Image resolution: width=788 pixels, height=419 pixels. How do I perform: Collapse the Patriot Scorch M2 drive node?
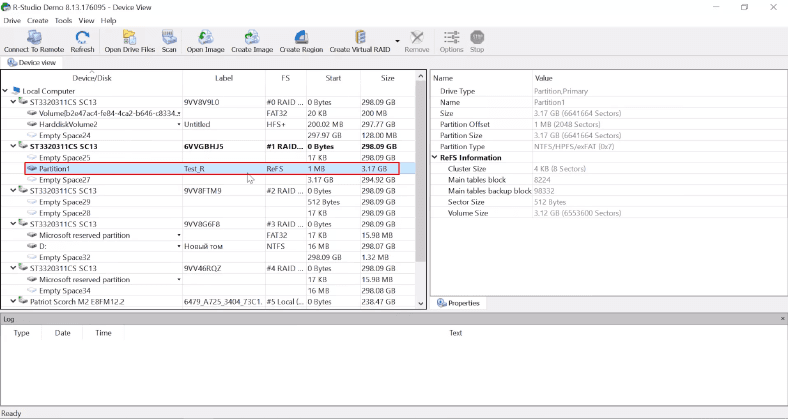(13, 301)
